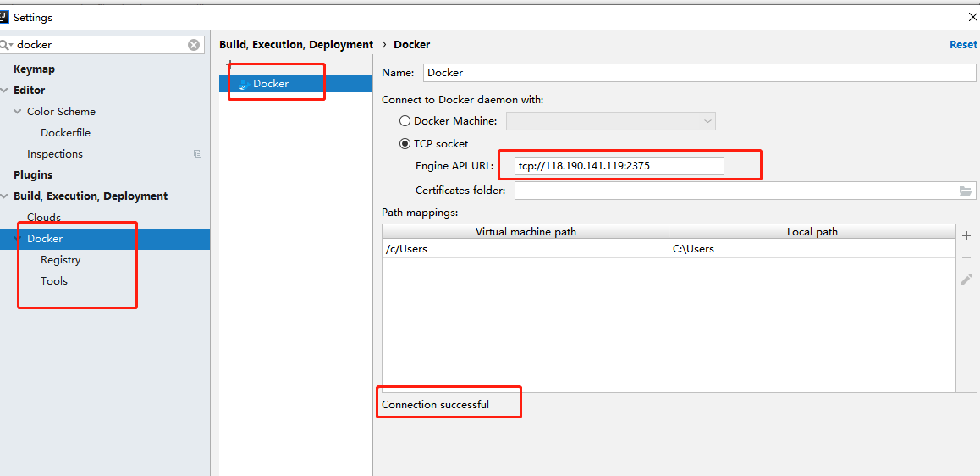Collapse Build, Execution, Deployment node
The width and height of the screenshot is (980, 476).
(x=5, y=196)
